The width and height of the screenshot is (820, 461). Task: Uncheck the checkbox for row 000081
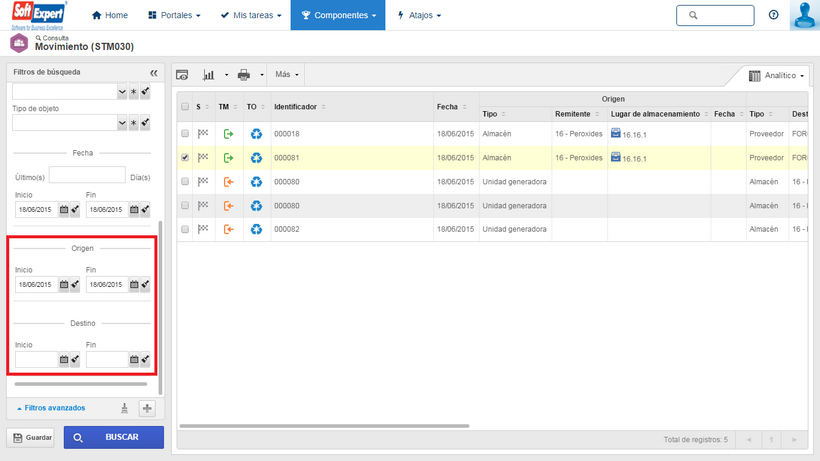tap(185, 157)
